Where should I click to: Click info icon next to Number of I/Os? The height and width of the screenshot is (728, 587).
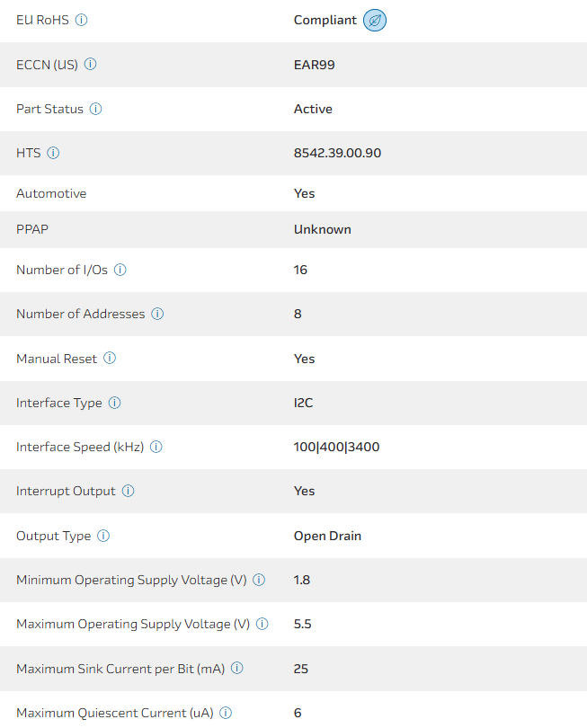point(120,270)
